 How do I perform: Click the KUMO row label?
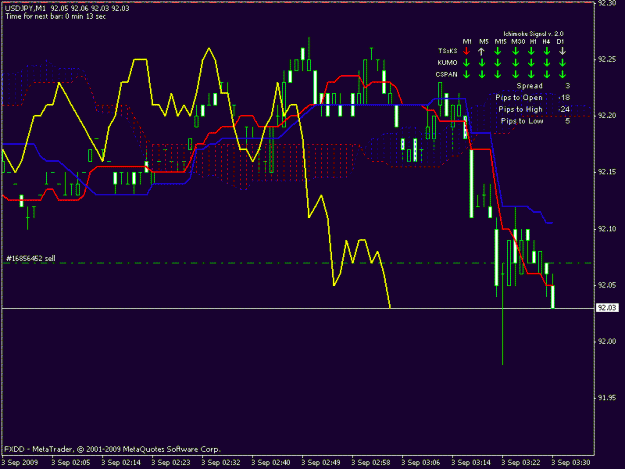[447, 63]
